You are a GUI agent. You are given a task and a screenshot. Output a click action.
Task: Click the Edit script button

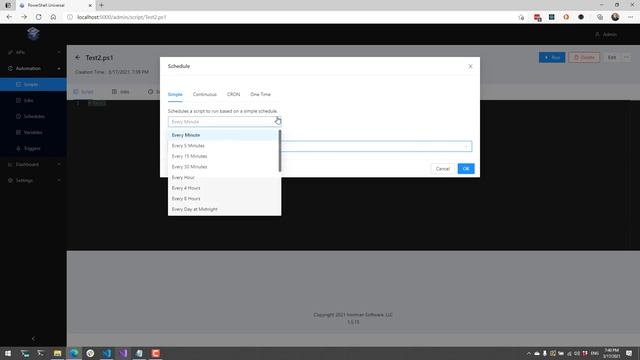(611, 58)
